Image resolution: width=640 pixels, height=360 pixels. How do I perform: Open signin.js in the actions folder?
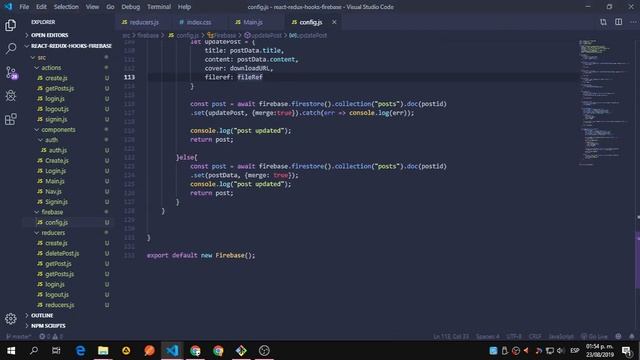[56, 119]
